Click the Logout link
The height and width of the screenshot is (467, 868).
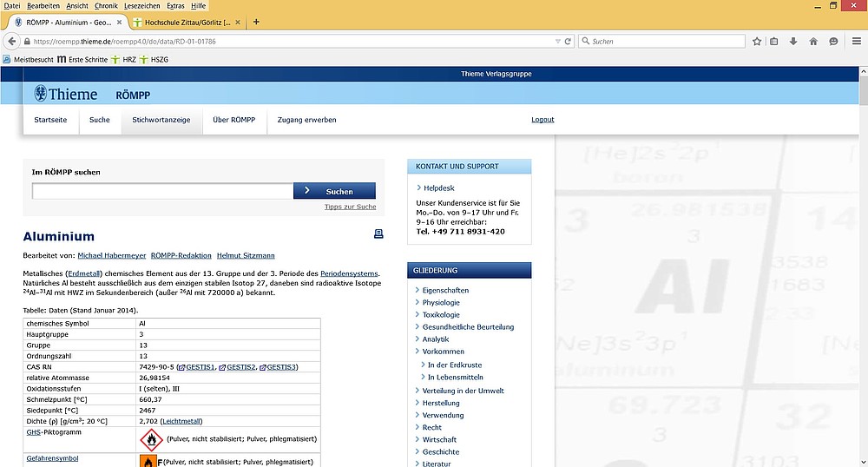pyautogui.click(x=542, y=120)
